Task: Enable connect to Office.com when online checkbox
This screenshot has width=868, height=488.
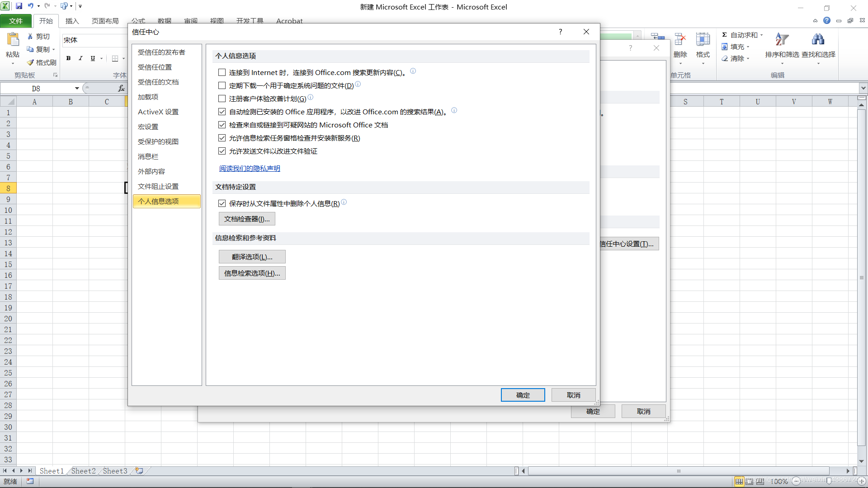Action: coord(222,72)
